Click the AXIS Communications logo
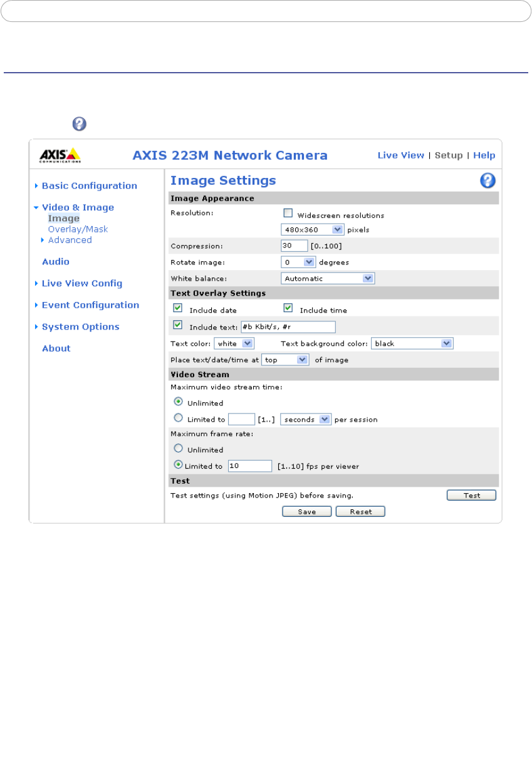The width and height of the screenshot is (532, 765). tap(60, 155)
